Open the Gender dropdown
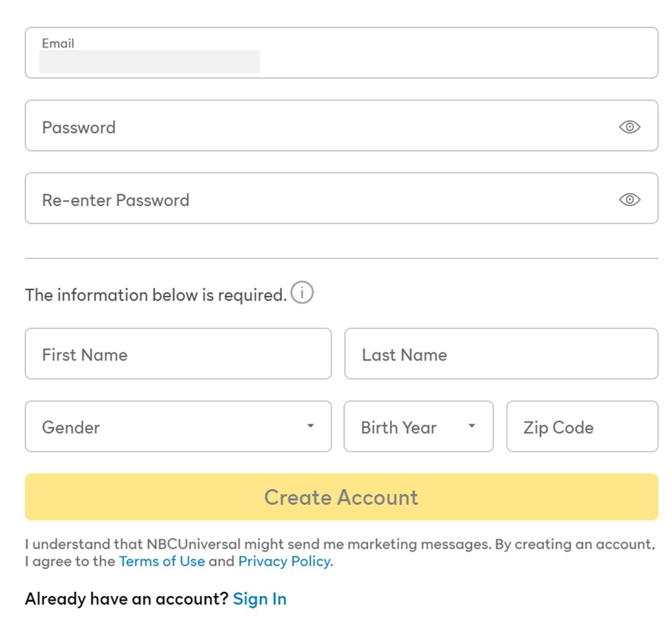Image resolution: width=672 pixels, height=627 pixels. [x=165, y=427]
